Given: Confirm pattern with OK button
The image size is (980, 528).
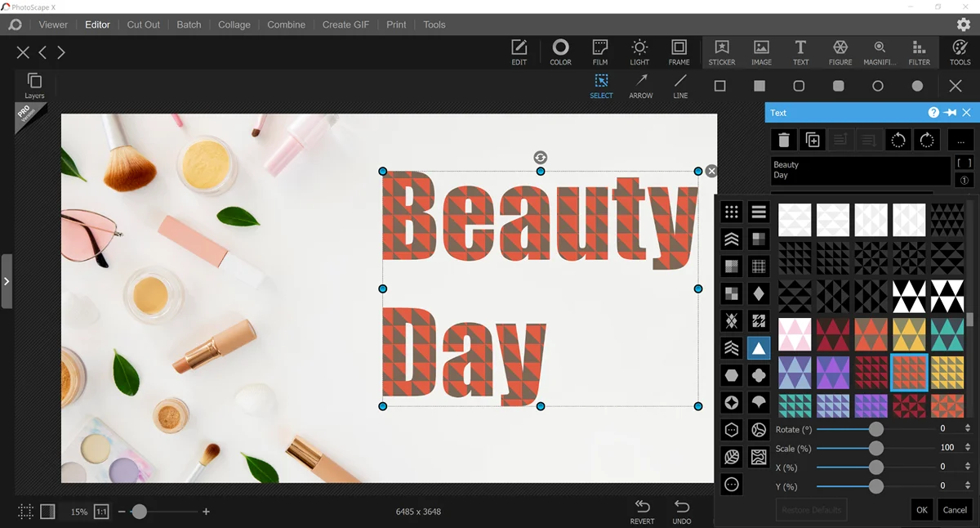Looking at the screenshot, I should pos(921,510).
